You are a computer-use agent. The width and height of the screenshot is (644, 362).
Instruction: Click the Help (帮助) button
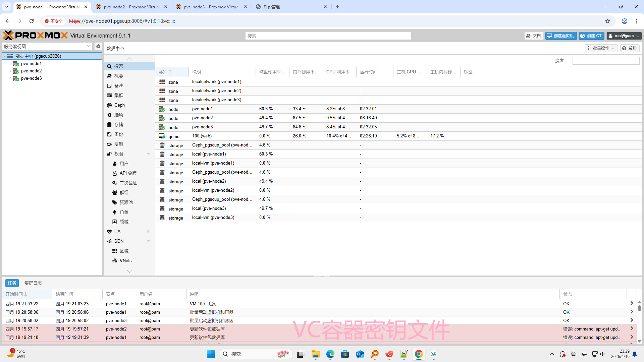click(x=630, y=48)
